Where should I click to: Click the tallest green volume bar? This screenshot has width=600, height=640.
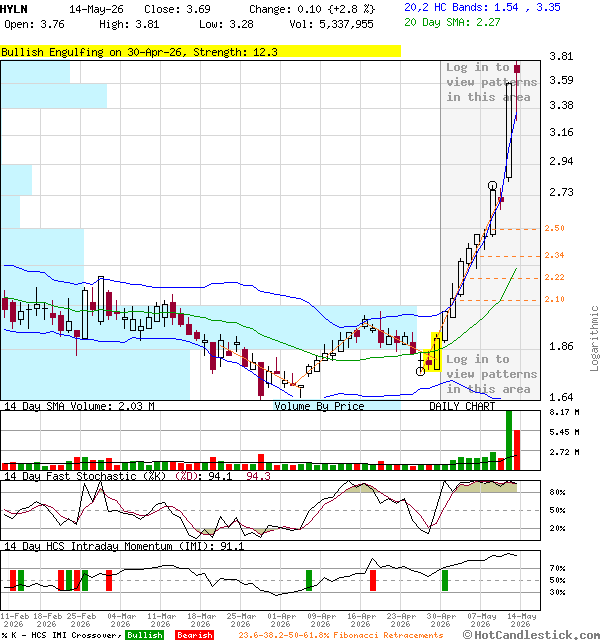click(509, 440)
